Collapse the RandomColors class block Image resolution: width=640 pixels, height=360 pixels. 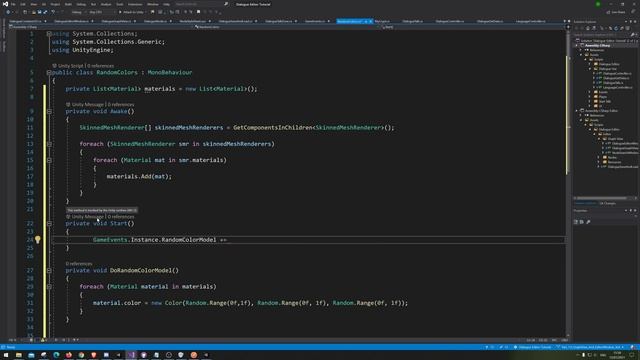click(x=49, y=72)
